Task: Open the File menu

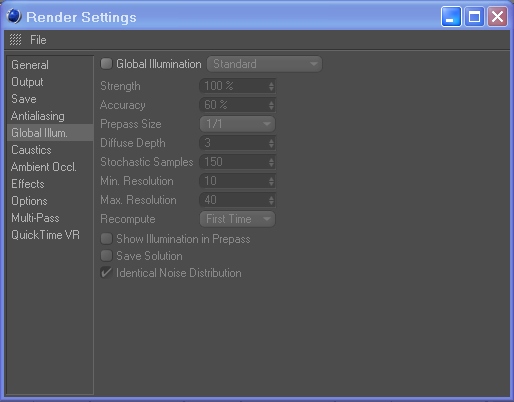Action: [38, 40]
